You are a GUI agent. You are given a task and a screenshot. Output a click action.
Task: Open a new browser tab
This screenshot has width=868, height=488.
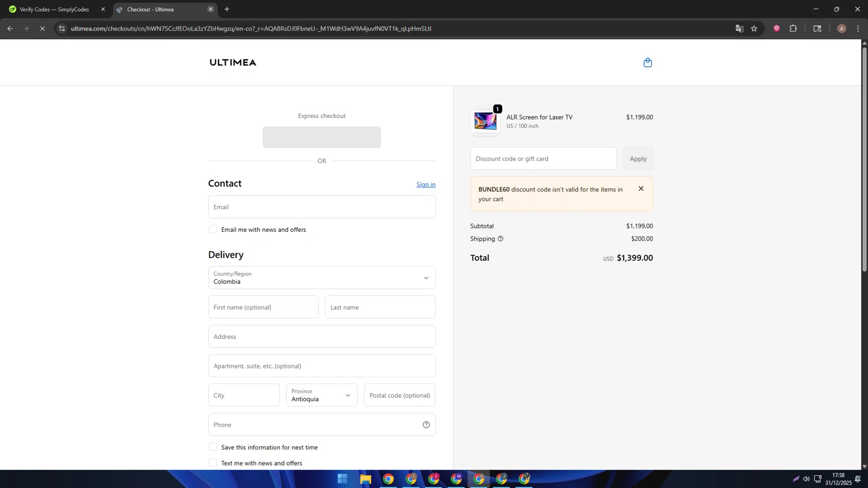click(227, 9)
